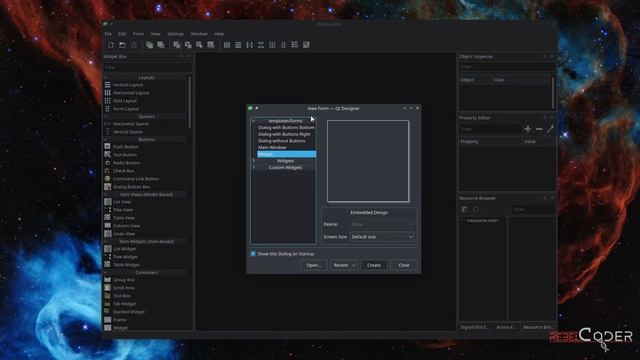Click the New form toolbar icon

(111, 45)
